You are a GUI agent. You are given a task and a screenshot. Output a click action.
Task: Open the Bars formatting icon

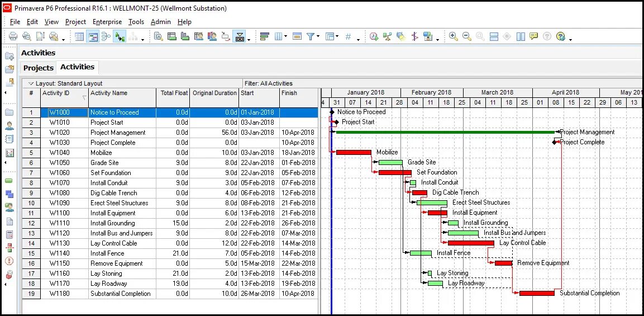click(265, 36)
